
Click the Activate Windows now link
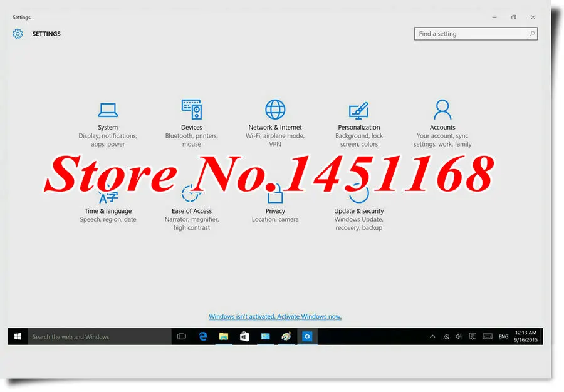(x=275, y=317)
